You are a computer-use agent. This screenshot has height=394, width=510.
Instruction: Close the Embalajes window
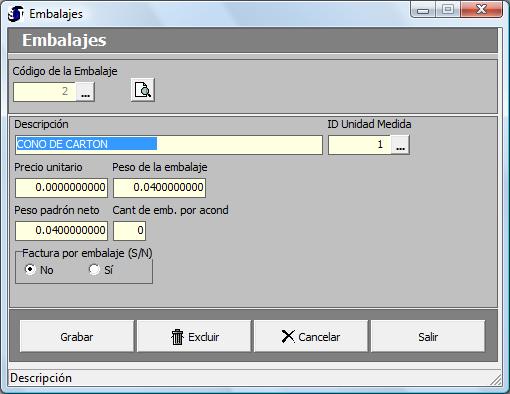[x=481, y=9]
